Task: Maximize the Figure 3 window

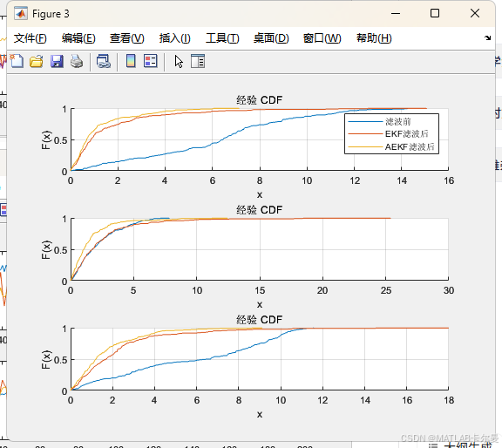Action: point(435,13)
